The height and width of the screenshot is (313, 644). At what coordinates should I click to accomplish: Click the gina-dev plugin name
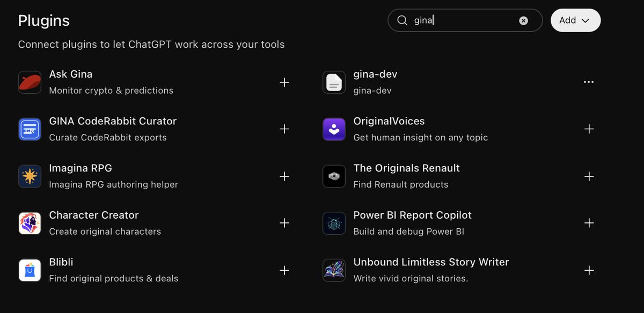375,74
